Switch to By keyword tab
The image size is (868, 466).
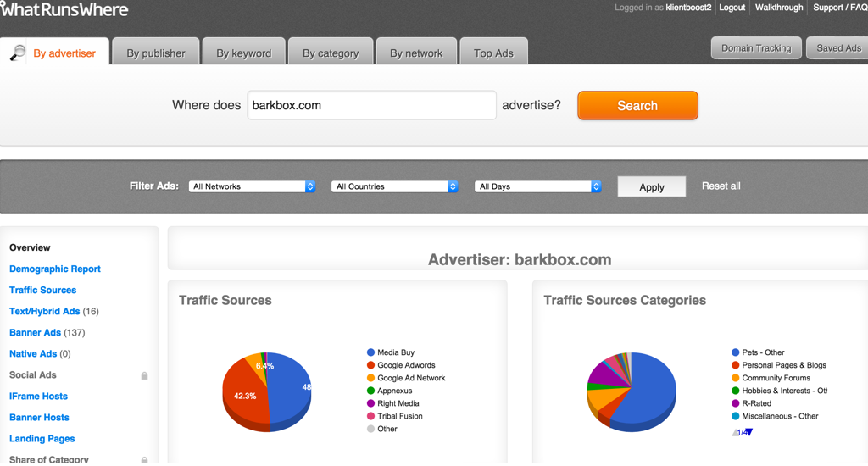243,52
